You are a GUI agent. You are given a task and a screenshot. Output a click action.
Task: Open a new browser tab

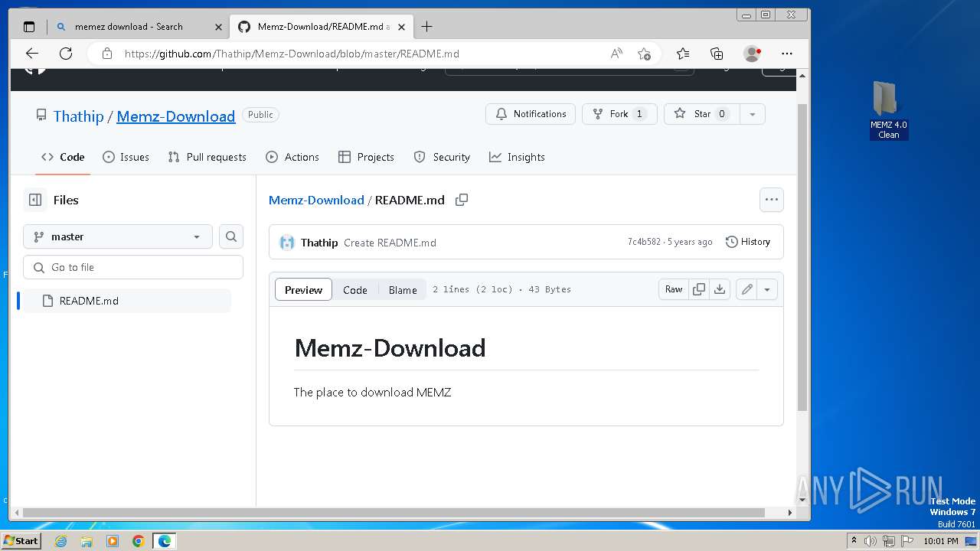coord(426,27)
